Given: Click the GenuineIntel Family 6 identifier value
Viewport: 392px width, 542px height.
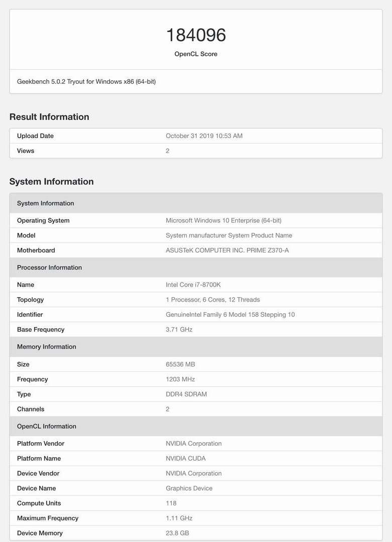Looking at the screenshot, I should (x=230, y=315).
